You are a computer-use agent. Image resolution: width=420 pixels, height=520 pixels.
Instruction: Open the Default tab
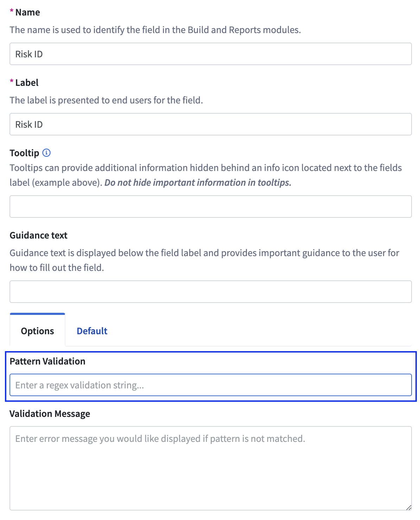point(92,331)
